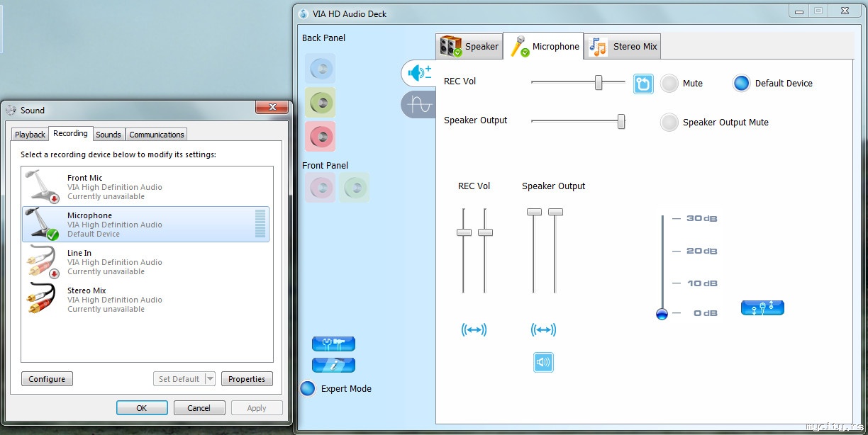Image resolution: width=868 pixels, height=435 pixels.
Task: Click the Set Default button
Action: pos(179,379)
